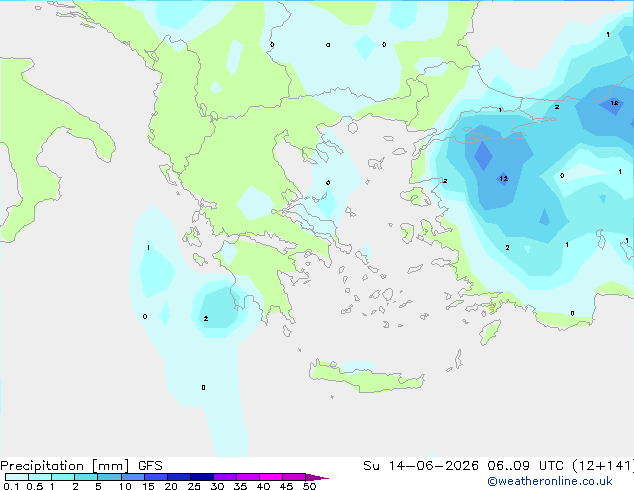The image size is (634, 490).
Task: Click the value 2 southwest of the Peloponnese
Action: tap(206, 319)
